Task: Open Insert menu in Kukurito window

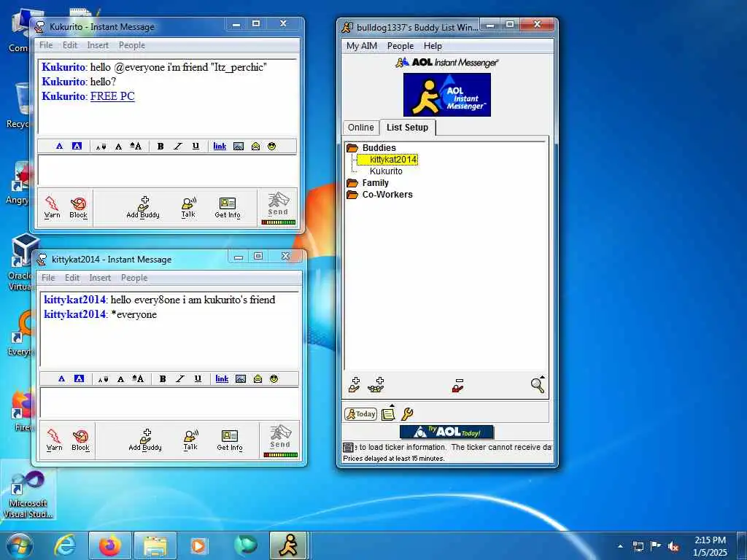Action: (98, 45)
